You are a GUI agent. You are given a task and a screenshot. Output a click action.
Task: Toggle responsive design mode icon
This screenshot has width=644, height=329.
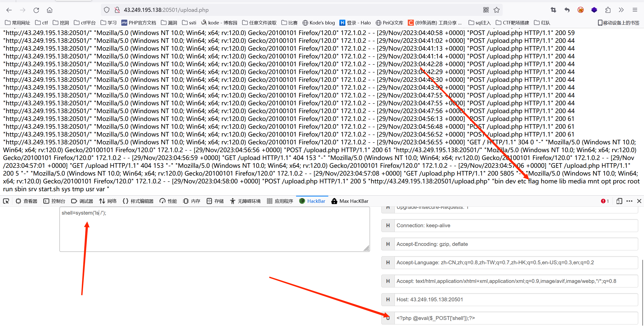point(619,201)
